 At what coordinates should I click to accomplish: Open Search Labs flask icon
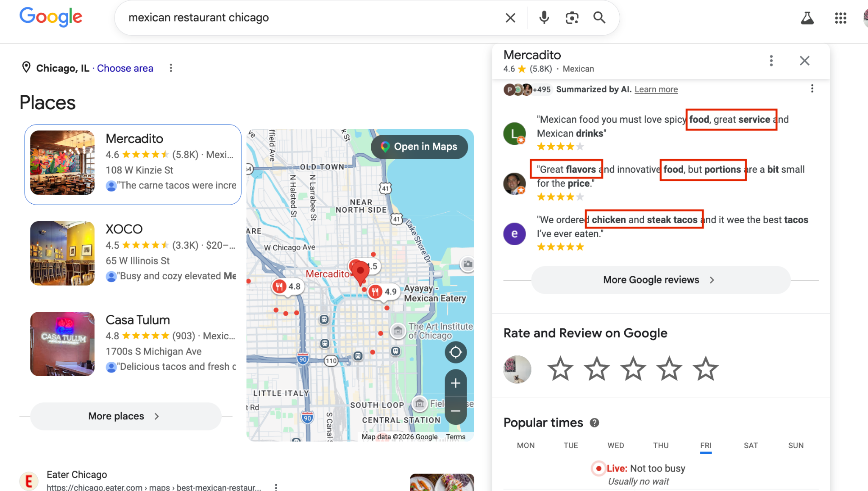[x=807, y=18]
